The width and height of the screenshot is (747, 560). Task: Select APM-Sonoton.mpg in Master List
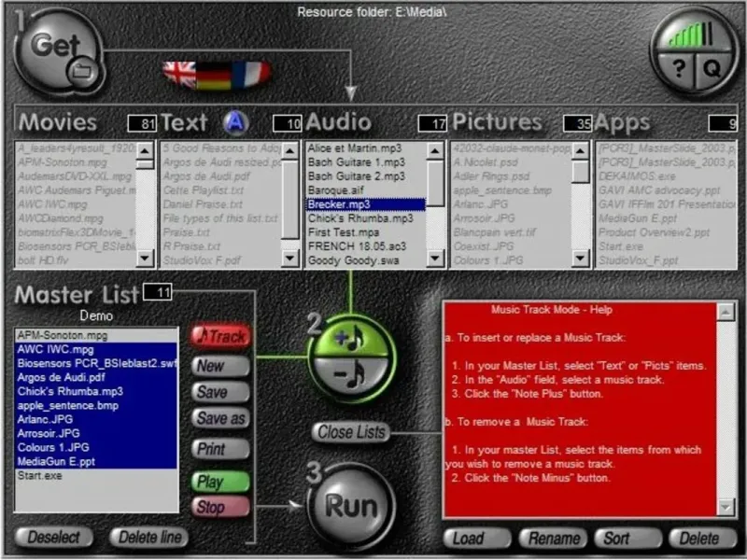(97, 335)
